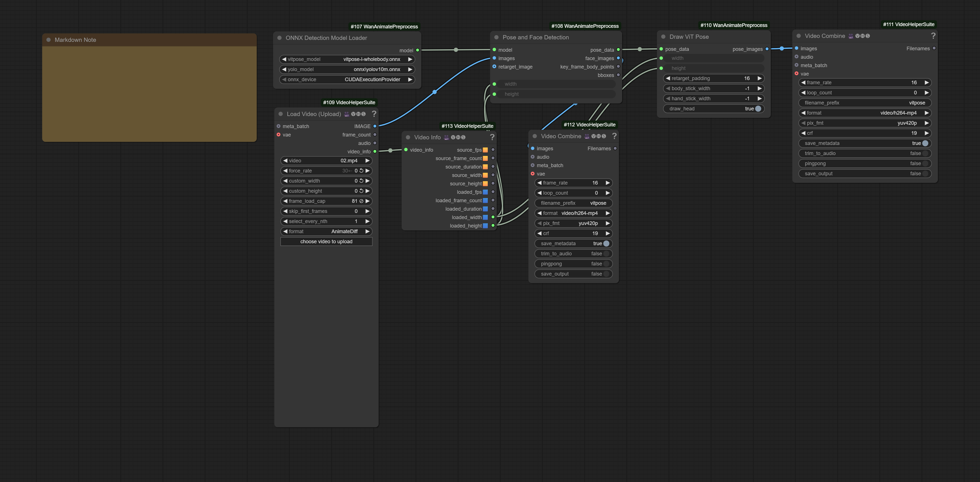Click force_rate reset icon in Load Video
980x482 pixels.
click(362, 171)
